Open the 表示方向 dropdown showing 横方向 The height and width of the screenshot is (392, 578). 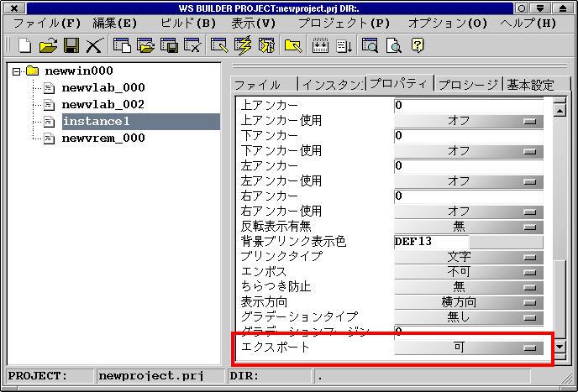pos(469,302)
